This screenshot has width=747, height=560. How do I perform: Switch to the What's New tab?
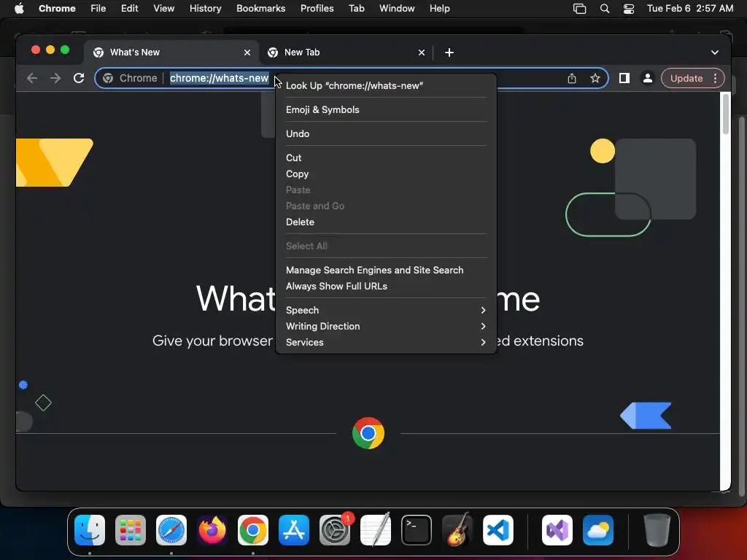point(171,52)
